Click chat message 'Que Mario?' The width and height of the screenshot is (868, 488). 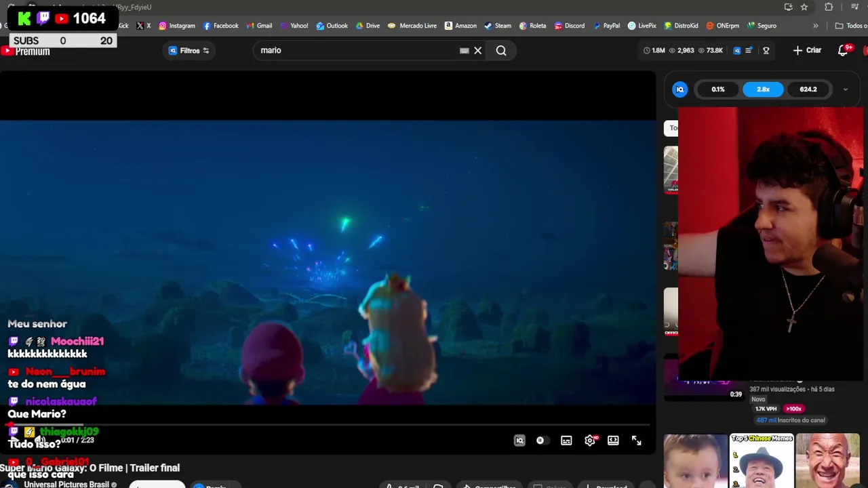(x=37, y=413)
